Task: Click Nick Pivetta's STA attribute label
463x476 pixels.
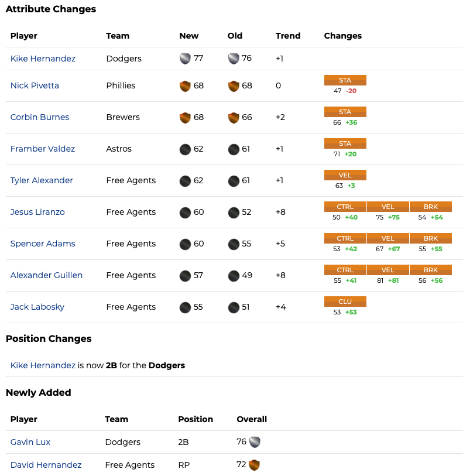Action: point(345,80)
